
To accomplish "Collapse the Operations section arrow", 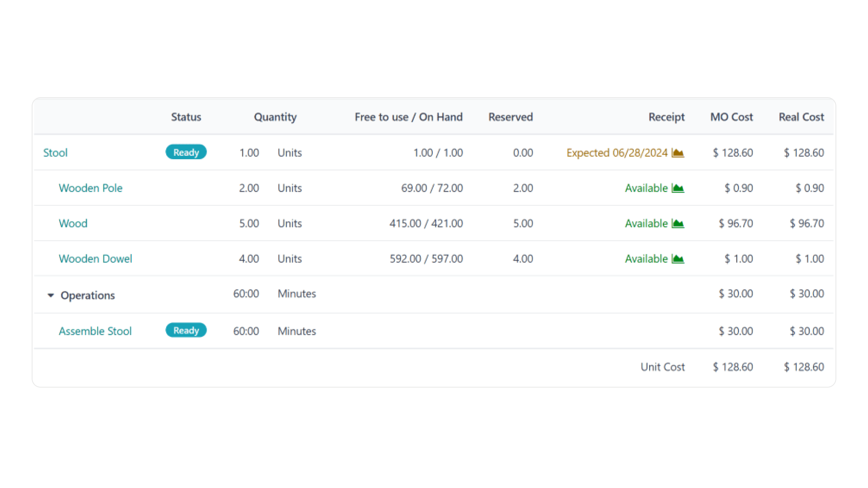I will click(51, 295).
